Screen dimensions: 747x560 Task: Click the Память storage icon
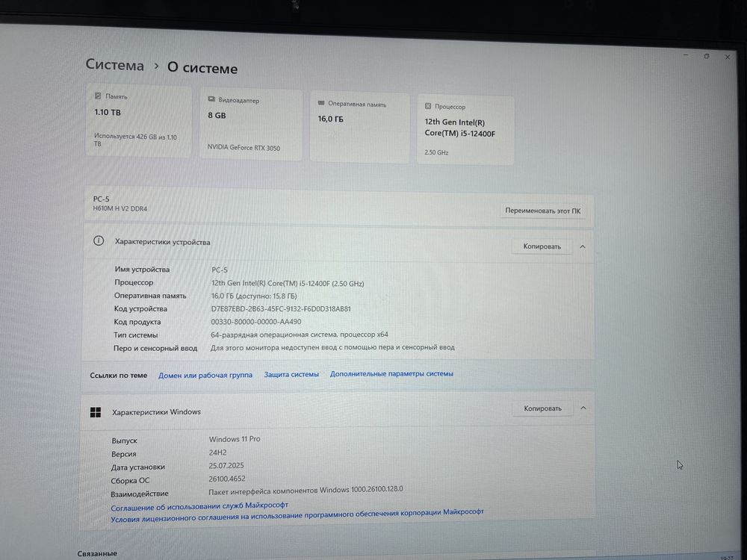98,96
